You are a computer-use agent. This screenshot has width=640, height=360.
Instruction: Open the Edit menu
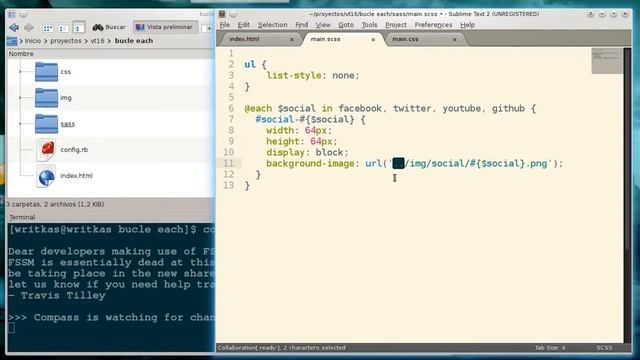[x=244, y=25]
